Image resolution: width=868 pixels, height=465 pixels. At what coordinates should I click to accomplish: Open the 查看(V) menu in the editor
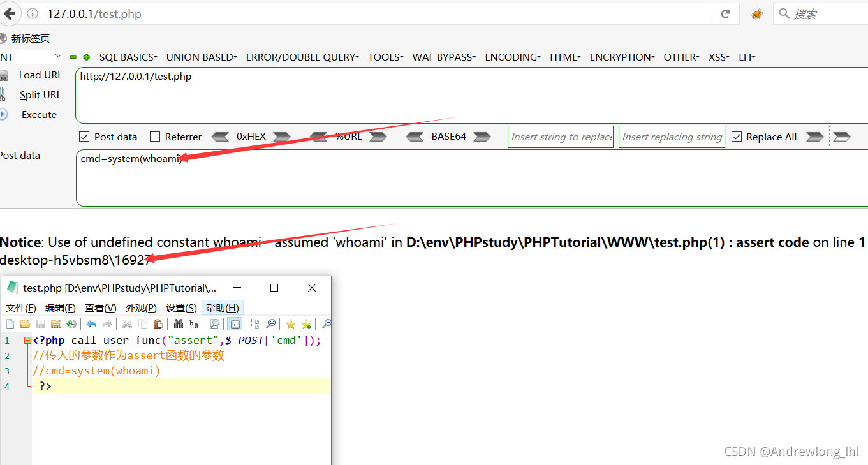(101, 307)
